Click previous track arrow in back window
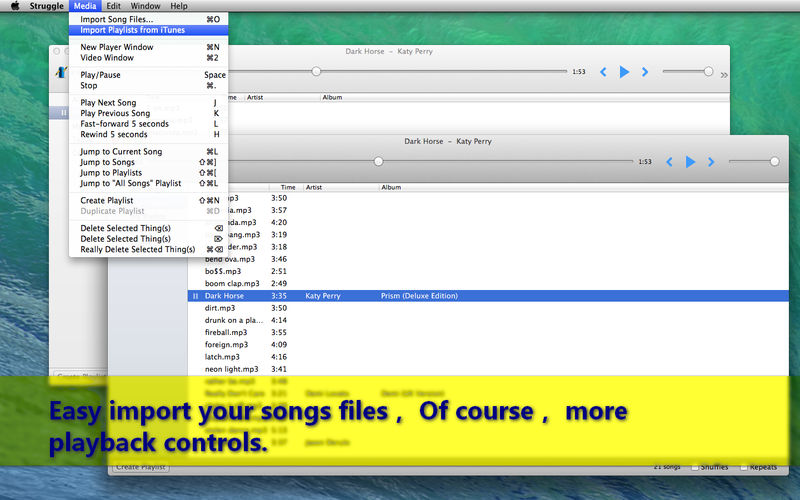This screenshot has width=800, height=500. pyautogui.click(x=603, y=72)
